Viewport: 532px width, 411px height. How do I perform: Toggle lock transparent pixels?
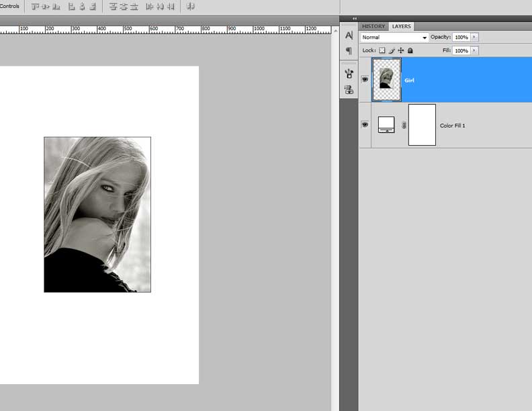pyautogui.click(x=382, y=50)
